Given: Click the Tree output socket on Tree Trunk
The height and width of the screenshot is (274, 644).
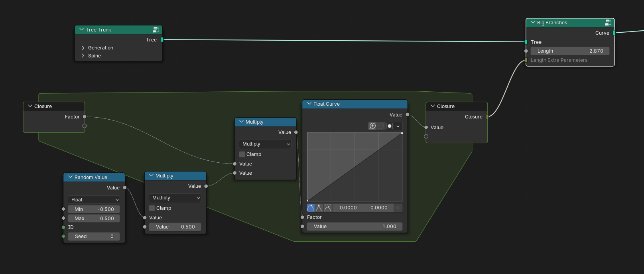Looking at the screenshot, I should [x=162, y=40].
